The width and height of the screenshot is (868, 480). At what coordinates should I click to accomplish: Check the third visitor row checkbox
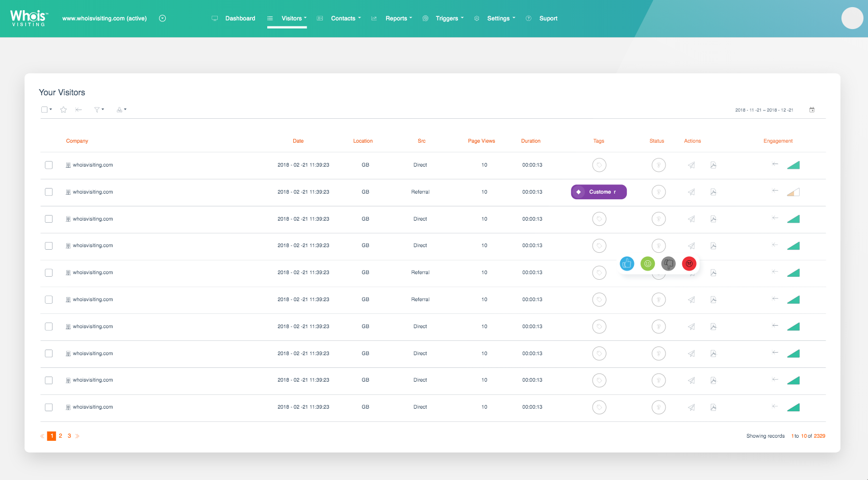(x=48, y=219)
